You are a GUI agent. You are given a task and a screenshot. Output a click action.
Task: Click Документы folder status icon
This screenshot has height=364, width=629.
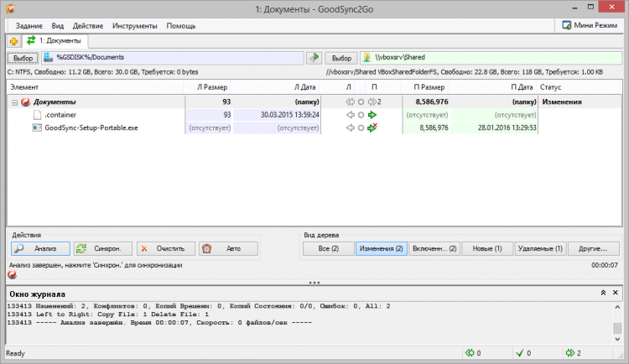tap(26, 102)
